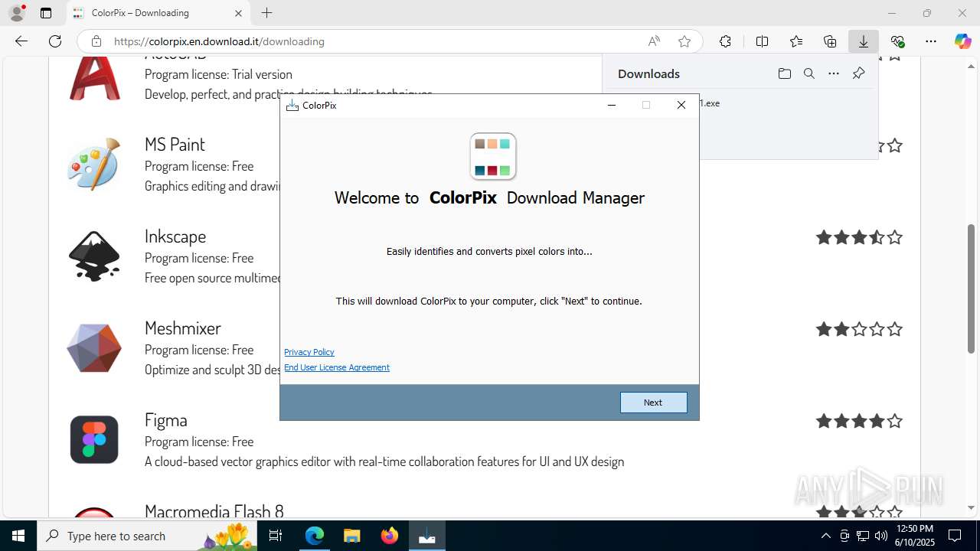Open the volume control in tray
This screenshot has width=980, height=551.
point(880,536)
